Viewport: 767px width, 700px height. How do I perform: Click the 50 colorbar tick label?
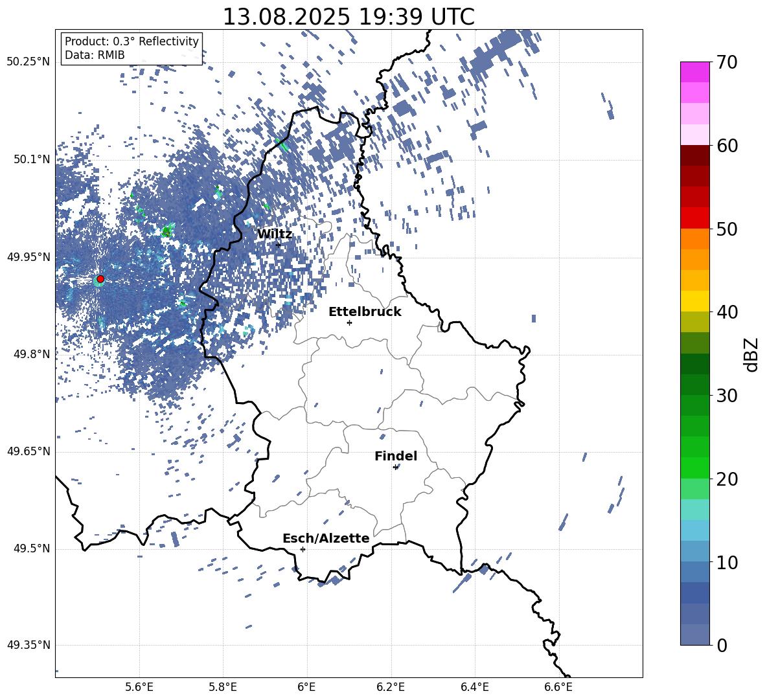click(x=727, y=229)
